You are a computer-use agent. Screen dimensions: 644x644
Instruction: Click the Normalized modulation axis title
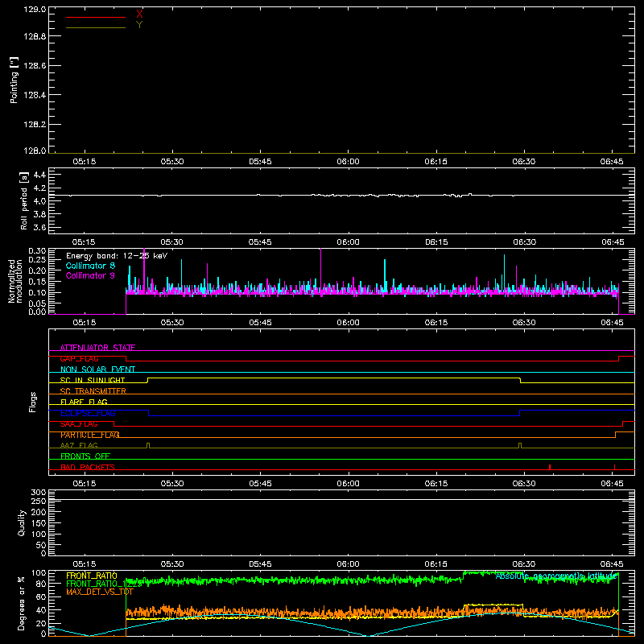(x=15, y=281)
